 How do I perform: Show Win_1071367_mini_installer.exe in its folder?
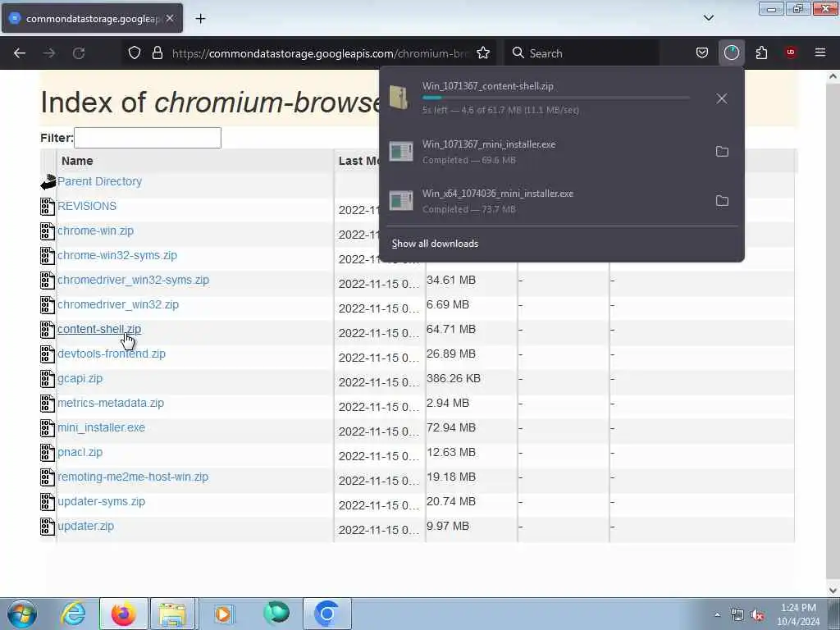[722, 152]
